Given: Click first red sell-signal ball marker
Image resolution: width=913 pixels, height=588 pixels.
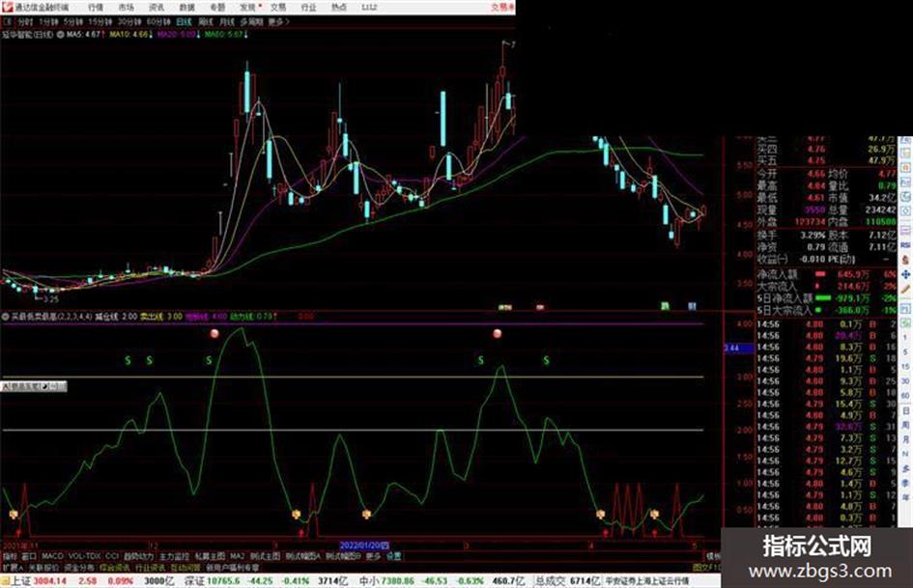Looking at the screenshot, I should (x=214, y=334).
